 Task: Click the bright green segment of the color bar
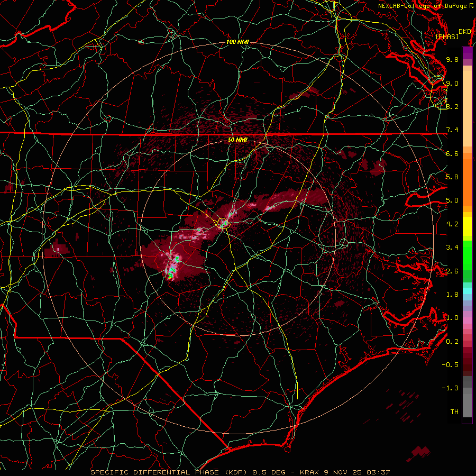click(x=467, y=255)
